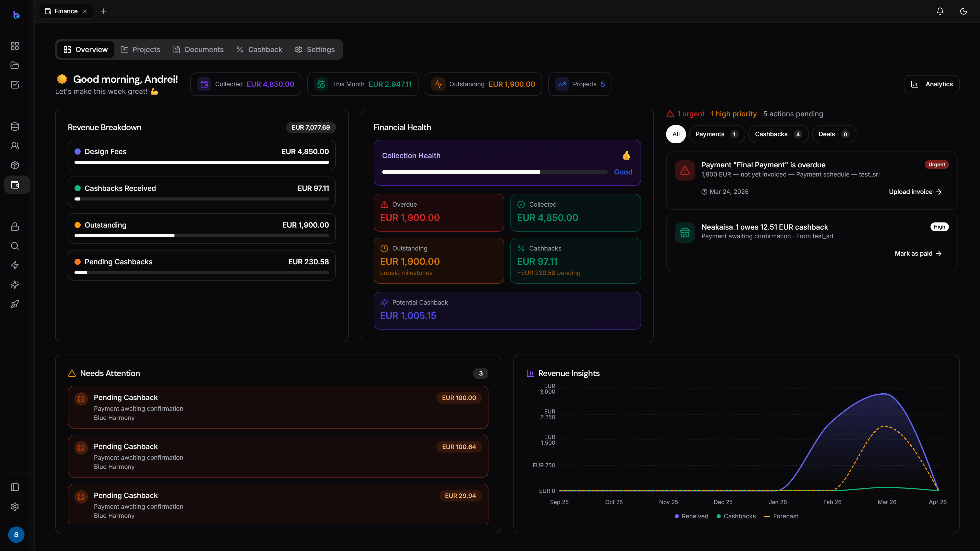Image resolution: width=980 pixels, height=551 pixels.
Task: Click the Design Fees progress bar
Action: point(202,162)
